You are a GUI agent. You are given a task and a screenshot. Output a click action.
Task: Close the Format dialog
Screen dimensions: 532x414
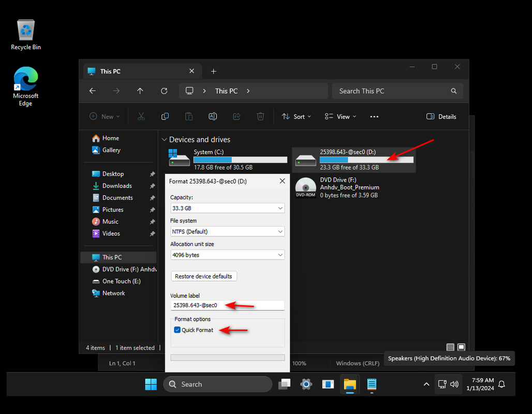click(x=282, y=181)
